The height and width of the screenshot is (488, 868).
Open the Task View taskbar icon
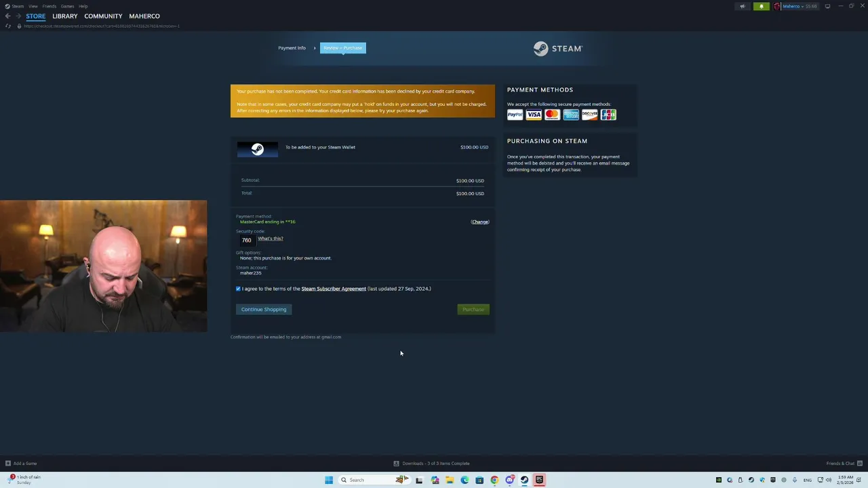click(419, 480)
